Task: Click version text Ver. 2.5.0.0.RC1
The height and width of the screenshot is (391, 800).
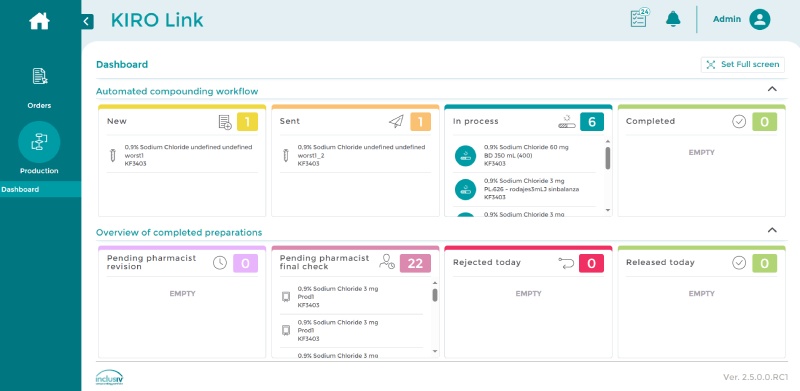Action: click(x=756, y=377)
